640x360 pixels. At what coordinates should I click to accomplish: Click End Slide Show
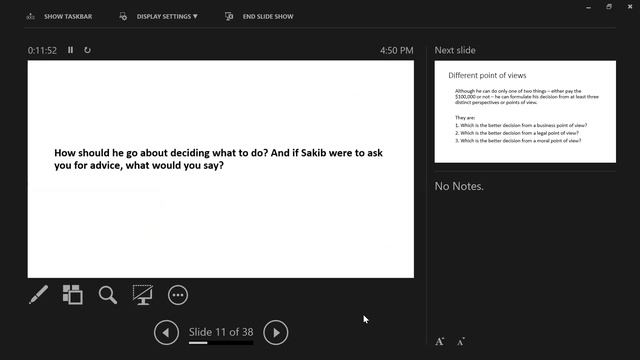pos(268,16)
